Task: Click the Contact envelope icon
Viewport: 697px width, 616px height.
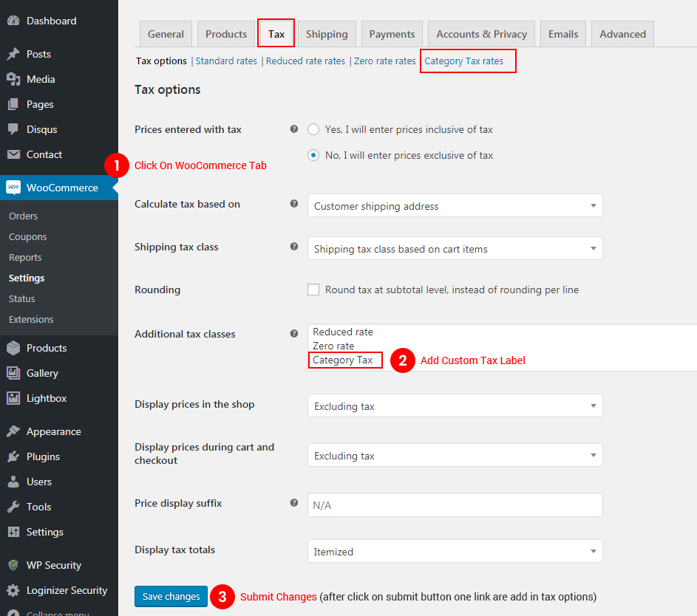Action: pos(13,154)
